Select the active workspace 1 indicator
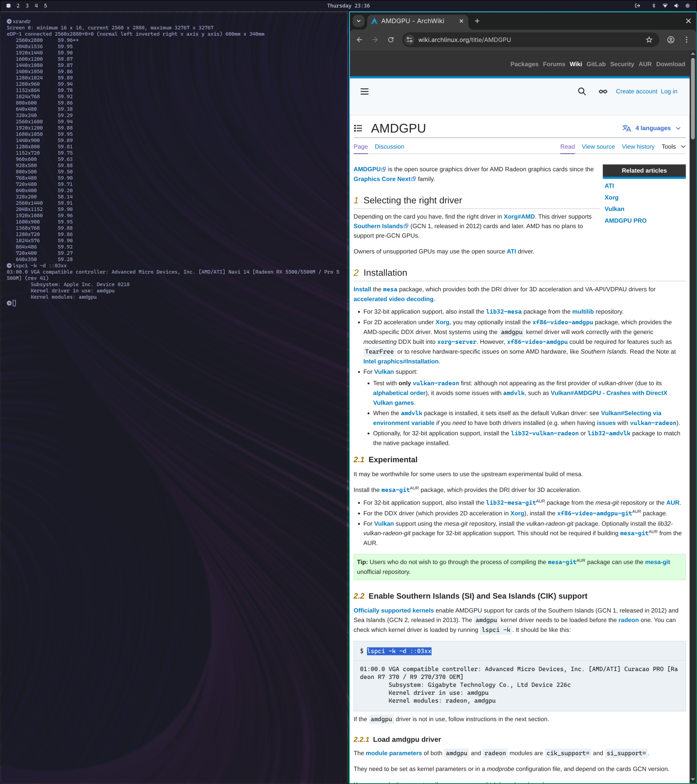 tap(9, 5)
